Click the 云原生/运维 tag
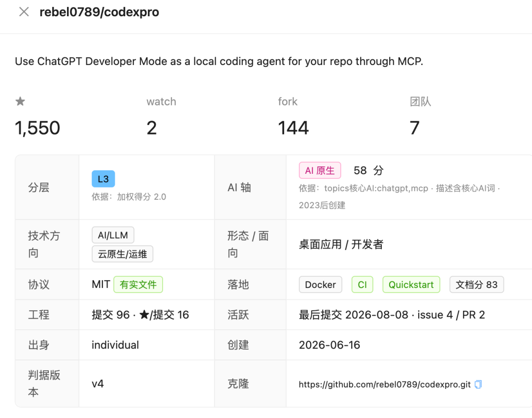The width and height of the screenshot is (532, 418). tap(123, 254)
